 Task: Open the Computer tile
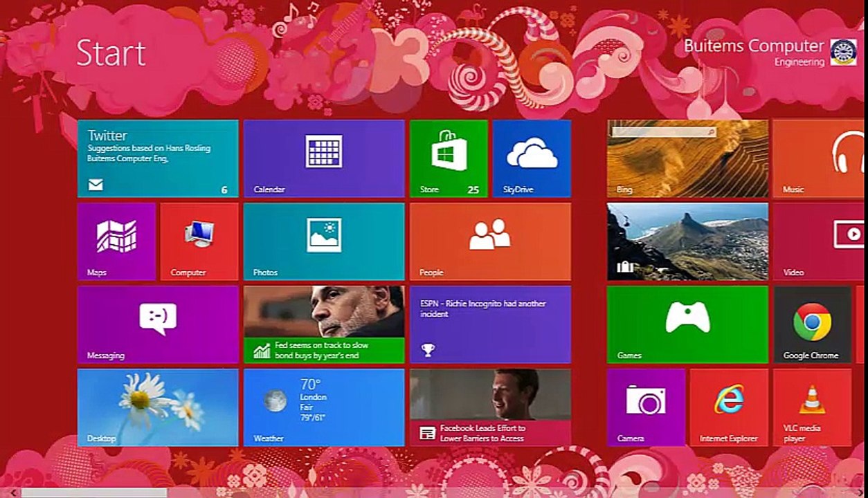tap(199, 241)
